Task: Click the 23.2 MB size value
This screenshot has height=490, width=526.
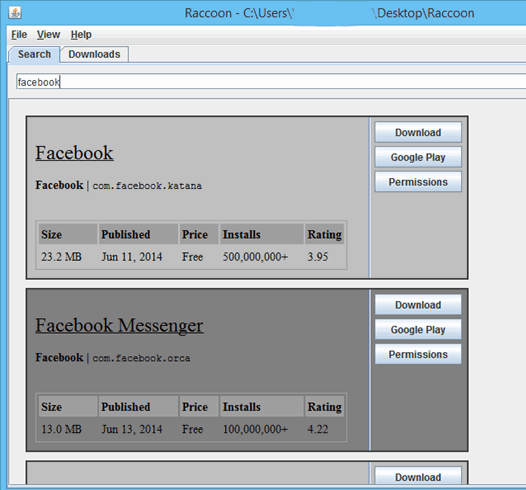Action: [x=61, y=257]
